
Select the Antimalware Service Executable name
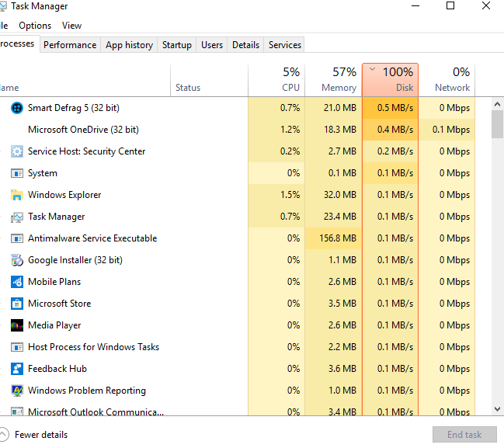point(92,238)
